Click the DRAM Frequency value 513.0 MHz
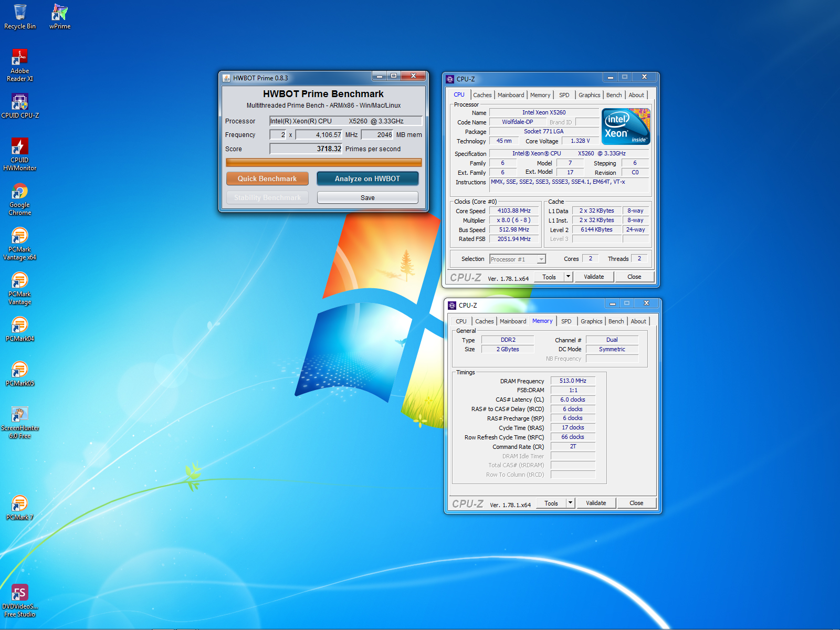The height and width of the screenshot is (630, 840). (x=573, y=381)
